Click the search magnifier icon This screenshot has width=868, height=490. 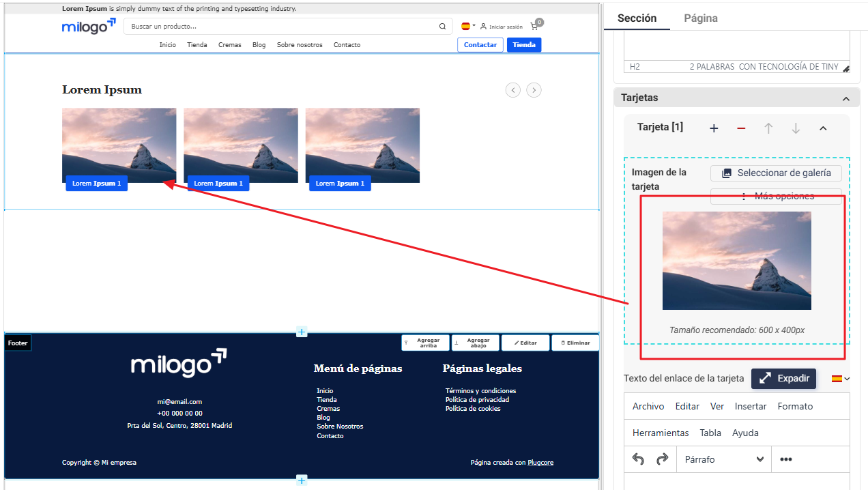[442, 27]
